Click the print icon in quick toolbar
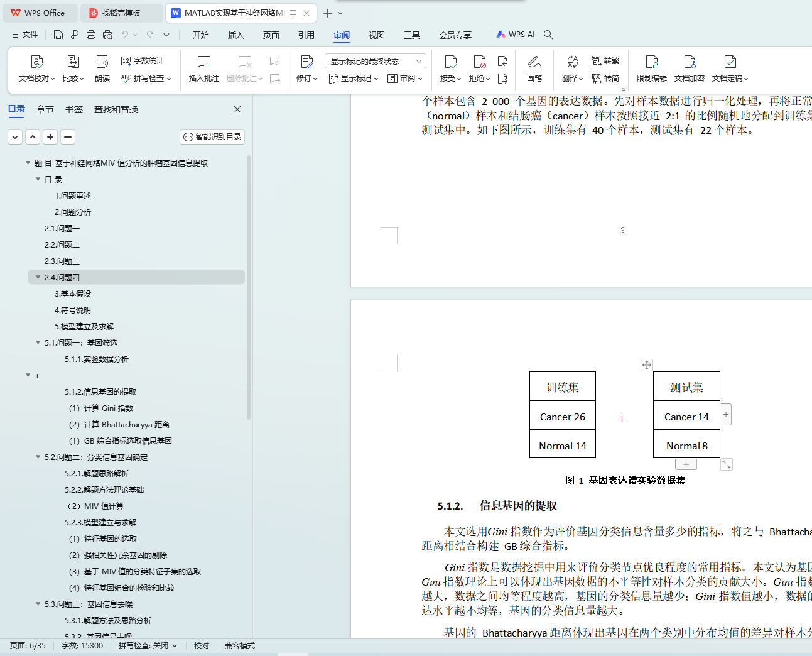Screen dimensions: 812x656 (91, 35)
